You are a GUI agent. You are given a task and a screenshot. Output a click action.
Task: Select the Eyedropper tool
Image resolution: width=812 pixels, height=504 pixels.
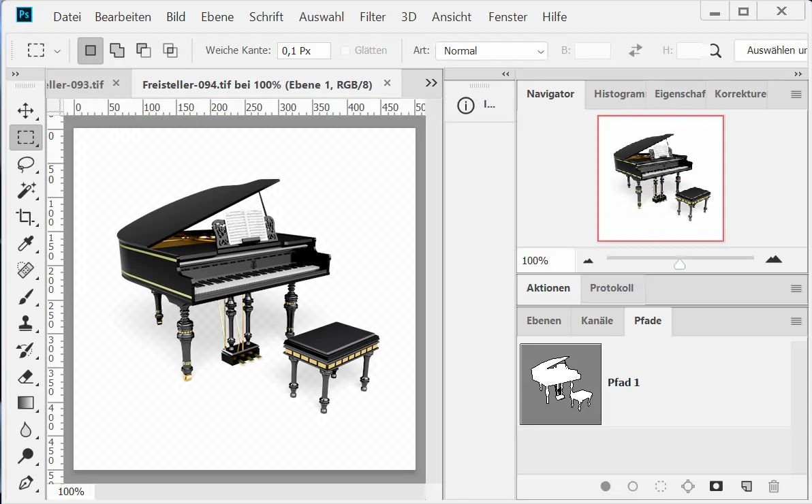pos(26,243)
